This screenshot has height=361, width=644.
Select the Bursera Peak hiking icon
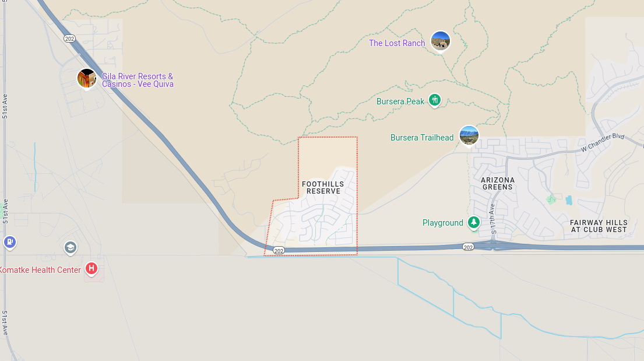click(x=435, y=100)
